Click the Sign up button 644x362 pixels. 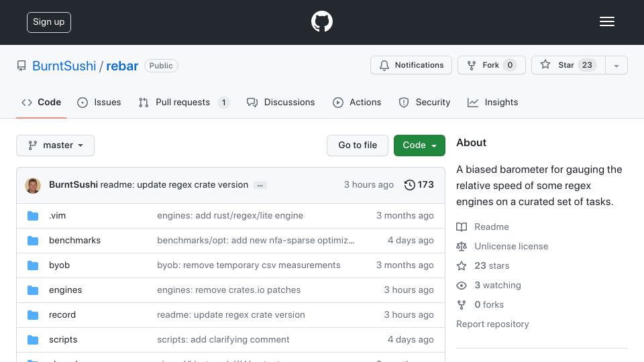pos(49,22)
